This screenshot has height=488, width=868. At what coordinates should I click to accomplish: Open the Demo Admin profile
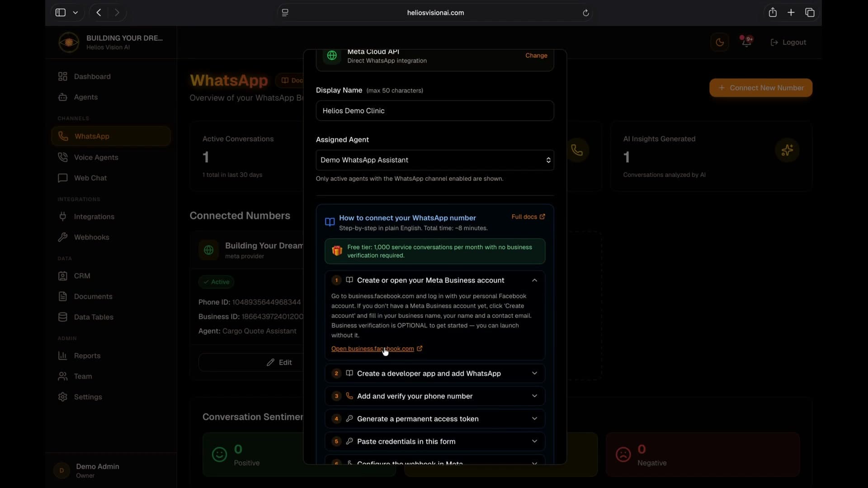111,470
